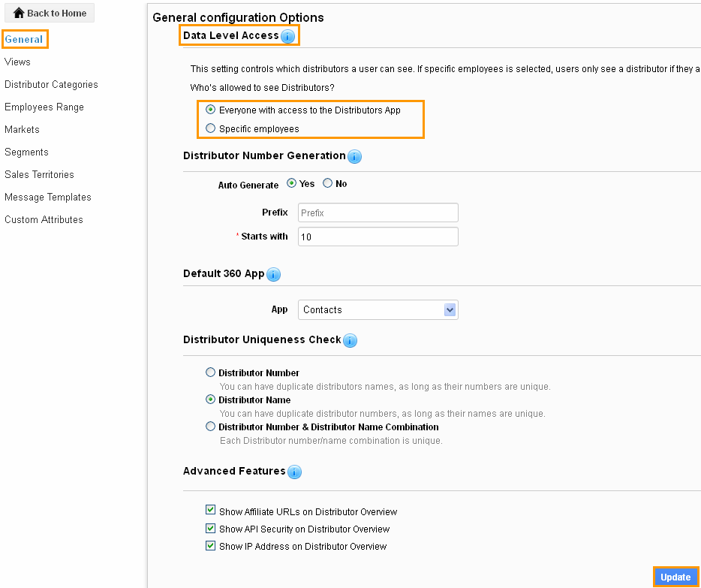Image resolution: width=701 pixels, height=588 pixels.
Task: Toggle Show API Security on Distributor Overview
Action: 211,529
